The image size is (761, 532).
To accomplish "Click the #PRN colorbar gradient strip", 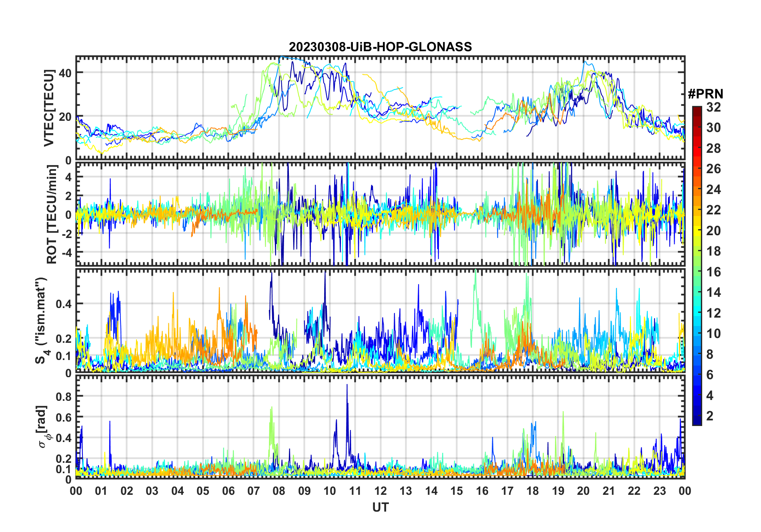I will click(x=697, y=266).
